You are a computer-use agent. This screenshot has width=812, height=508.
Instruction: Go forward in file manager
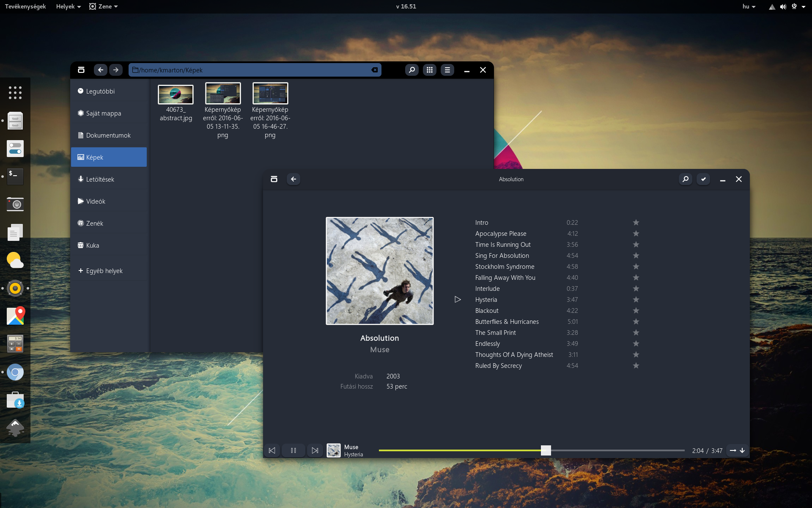coord(115,70)
